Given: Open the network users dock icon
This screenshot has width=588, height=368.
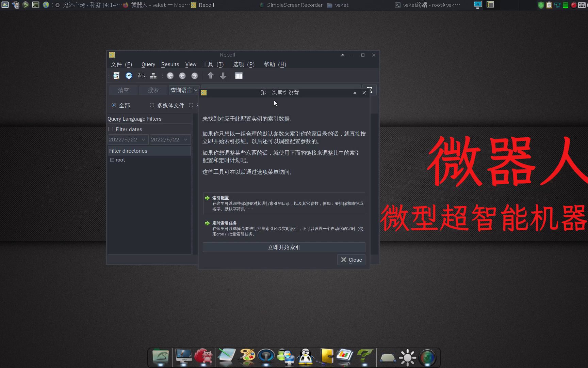Looking at the screenshot, I should (286, 357).
